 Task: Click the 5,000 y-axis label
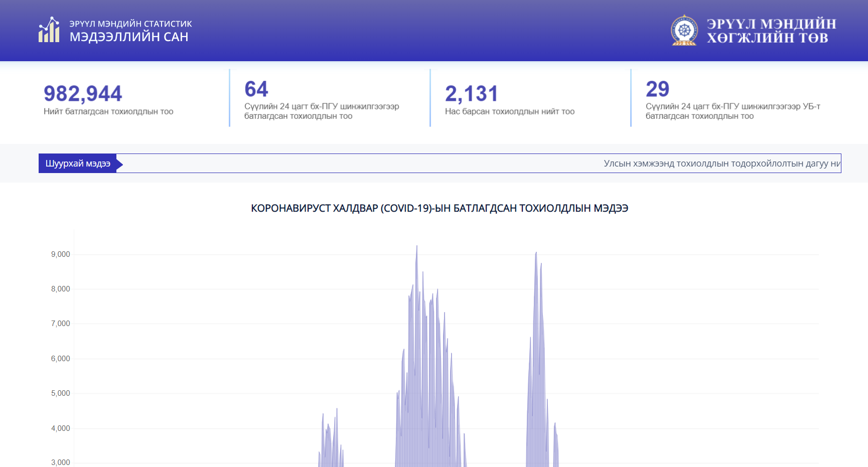pyautogui.click(x=60, y=393)
